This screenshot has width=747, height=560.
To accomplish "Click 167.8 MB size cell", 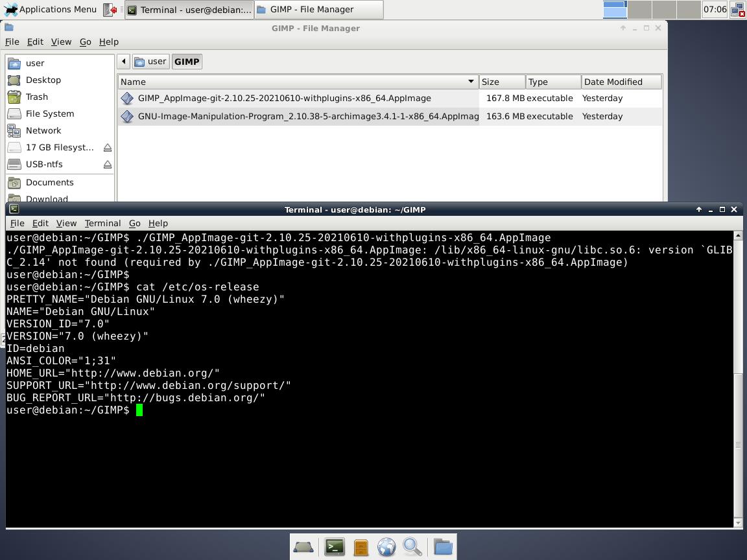I will (x=505, y=98).
